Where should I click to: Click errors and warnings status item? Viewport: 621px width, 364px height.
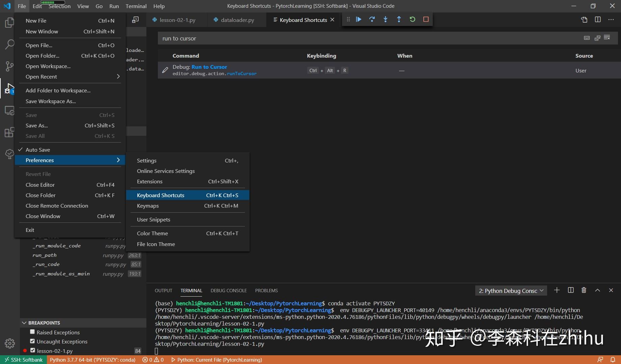coord(153,360)
